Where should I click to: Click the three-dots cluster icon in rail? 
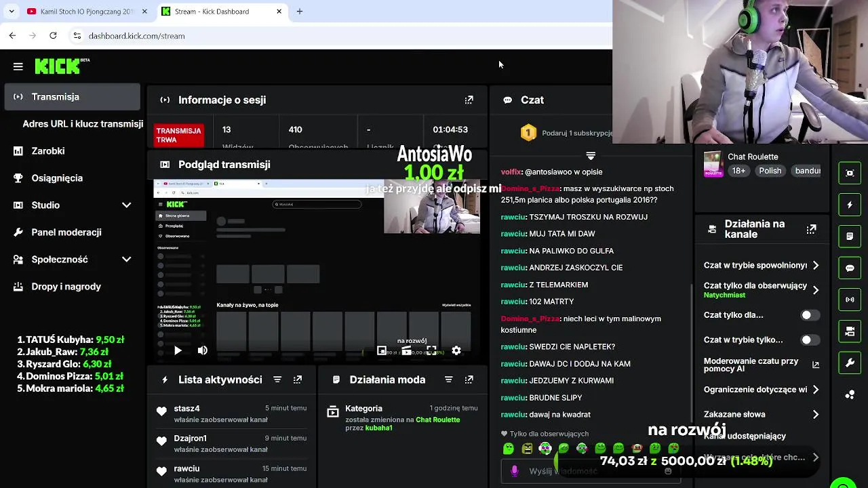point(850,394)
